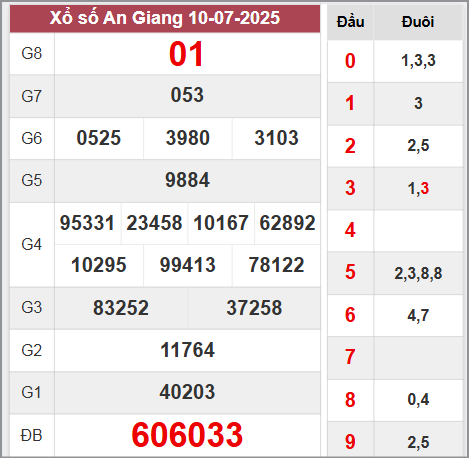Select the special prize number 606033
Viewport: 469px width, 458px height.
coord(187,435)
